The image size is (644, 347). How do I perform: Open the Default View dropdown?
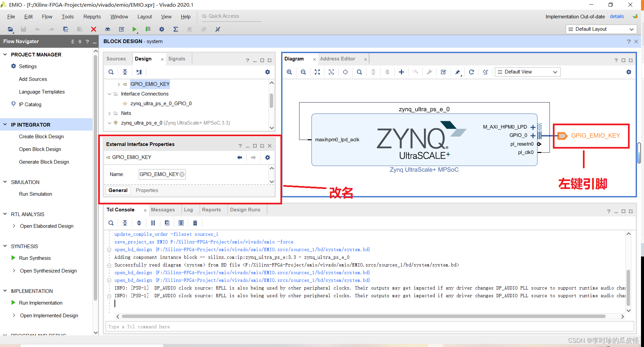[x=527, y=72]
